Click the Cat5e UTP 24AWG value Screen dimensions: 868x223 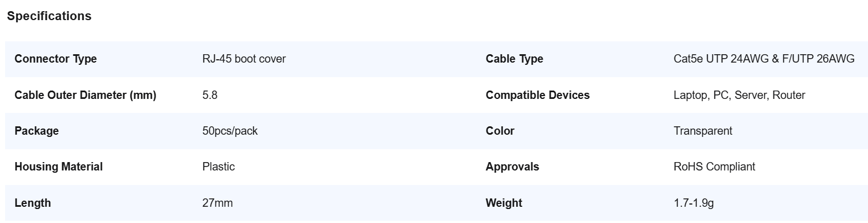pos(764,59)
